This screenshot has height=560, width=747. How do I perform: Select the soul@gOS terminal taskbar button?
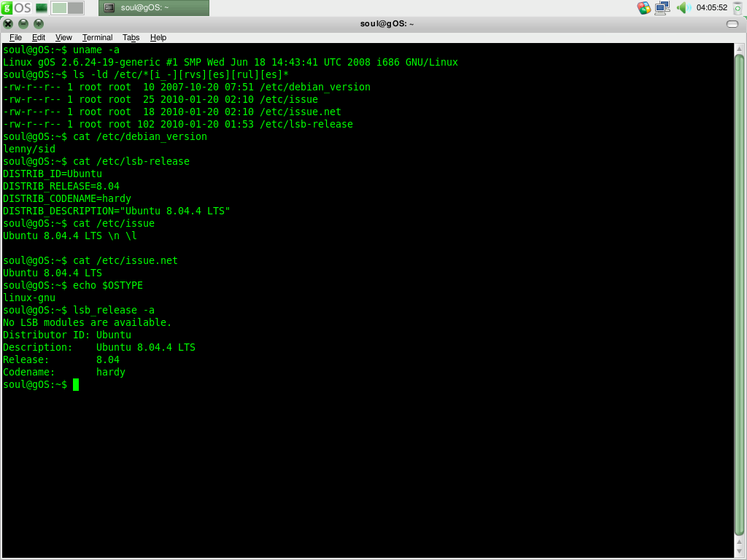(154, 7)
